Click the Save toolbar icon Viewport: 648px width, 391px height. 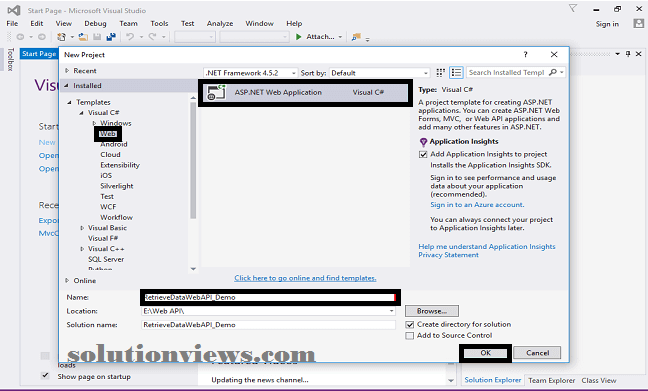pos(97,37)
